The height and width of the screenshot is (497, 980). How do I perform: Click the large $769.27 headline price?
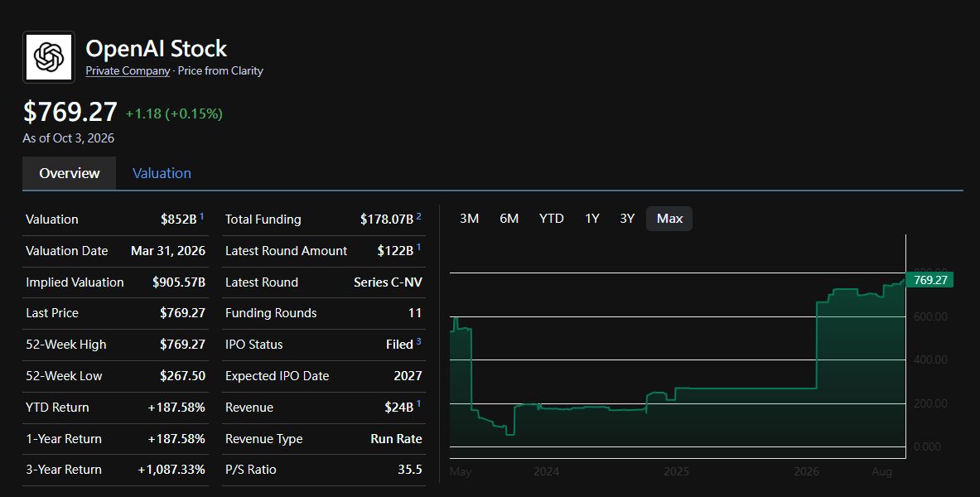[70, 112]
